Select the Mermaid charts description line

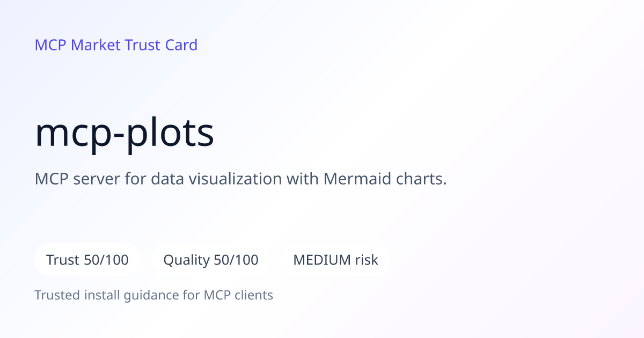click(x=240, y=179)
